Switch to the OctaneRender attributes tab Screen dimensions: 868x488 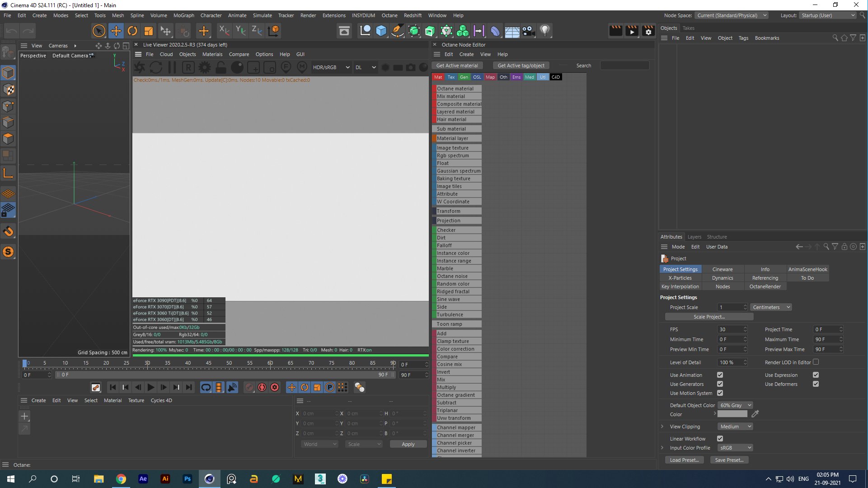(x=765, y=286)
